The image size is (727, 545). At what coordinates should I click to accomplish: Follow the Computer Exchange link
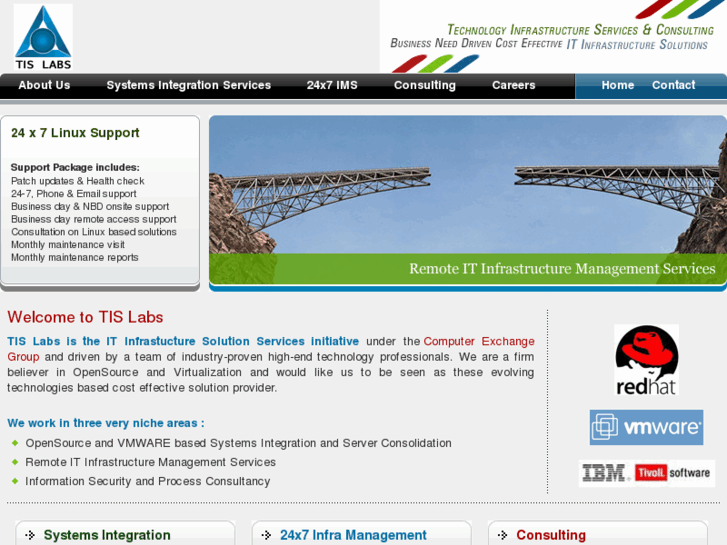point(479,341)
